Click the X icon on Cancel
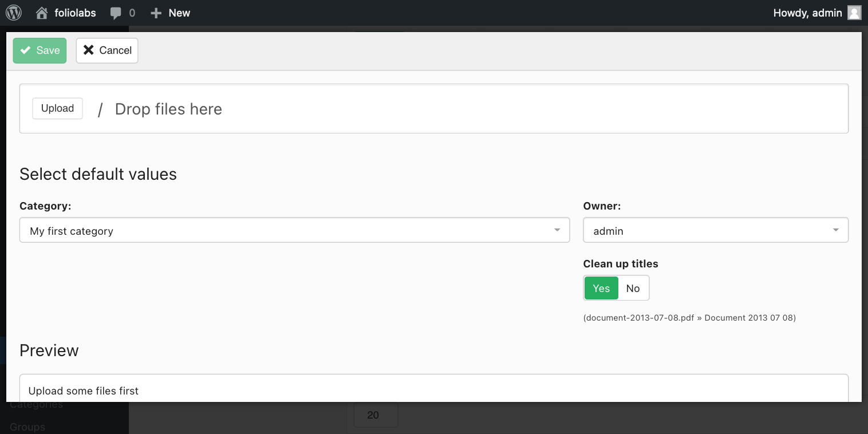Viewport: 868px width, 434px height. [x=89, y=50]
